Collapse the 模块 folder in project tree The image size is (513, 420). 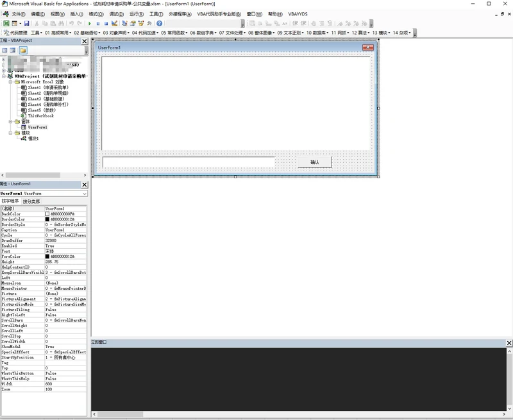tap(10, 133)
